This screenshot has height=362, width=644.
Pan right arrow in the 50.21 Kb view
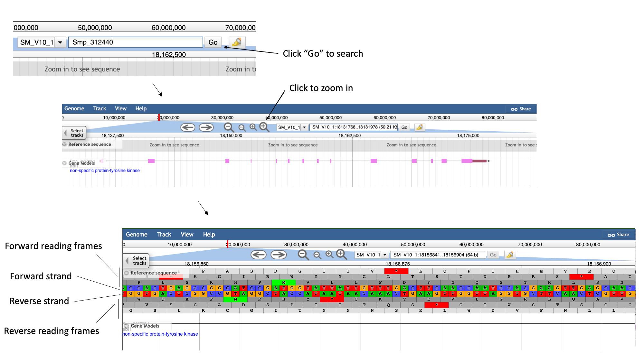click(x=206, y=127)
